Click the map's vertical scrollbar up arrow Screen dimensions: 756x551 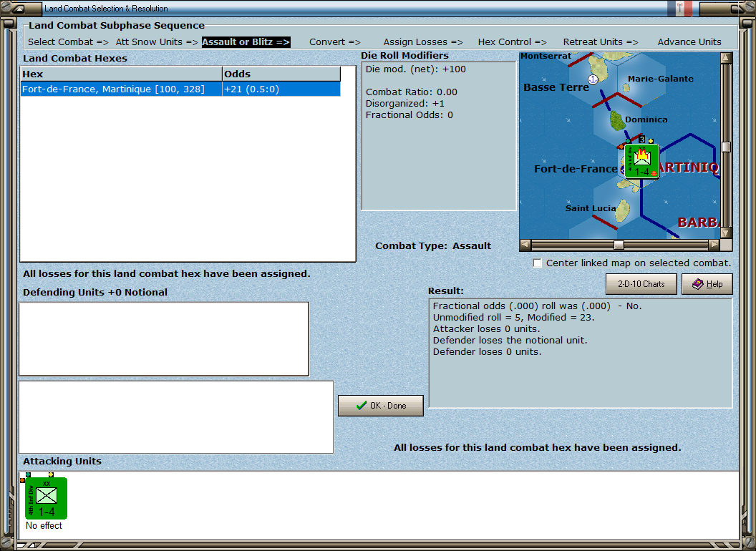tap(726, 59)
